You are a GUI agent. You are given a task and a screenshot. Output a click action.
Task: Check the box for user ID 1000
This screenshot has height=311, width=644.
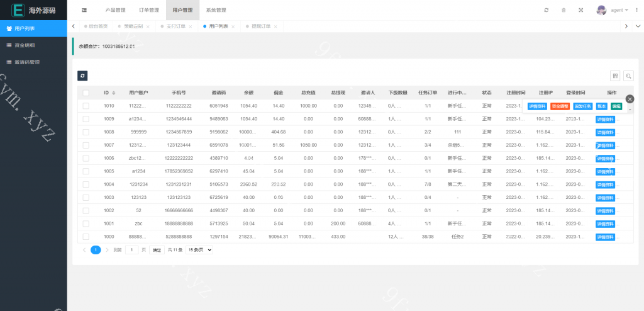[x=86, y=237]
